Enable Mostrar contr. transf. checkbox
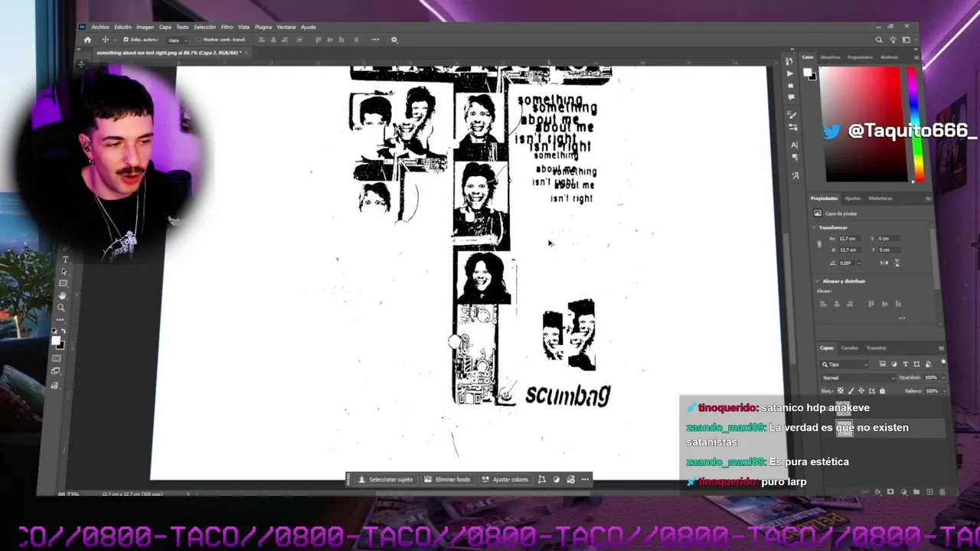 pyautogui.click(x=198, y=40)
